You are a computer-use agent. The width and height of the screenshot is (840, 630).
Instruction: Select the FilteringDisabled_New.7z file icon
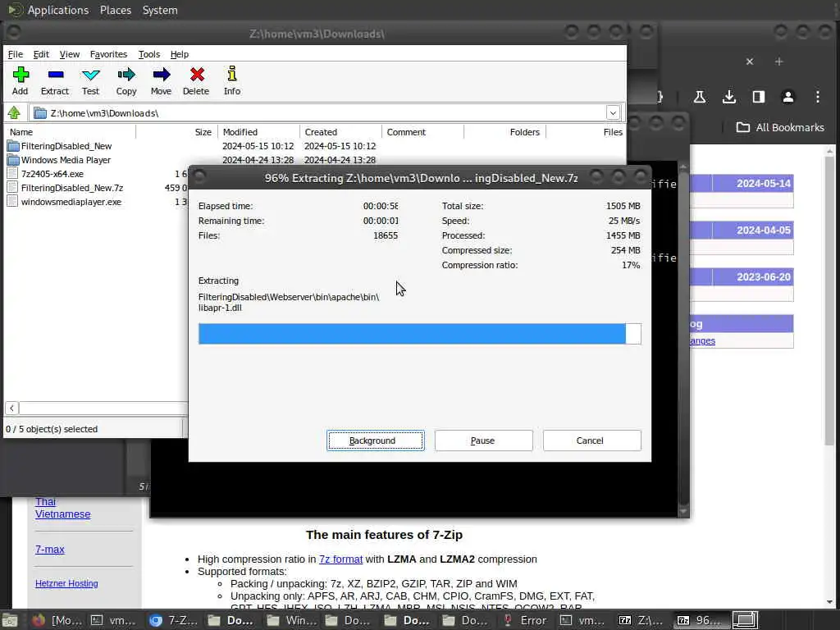click(x=13, y=188)
